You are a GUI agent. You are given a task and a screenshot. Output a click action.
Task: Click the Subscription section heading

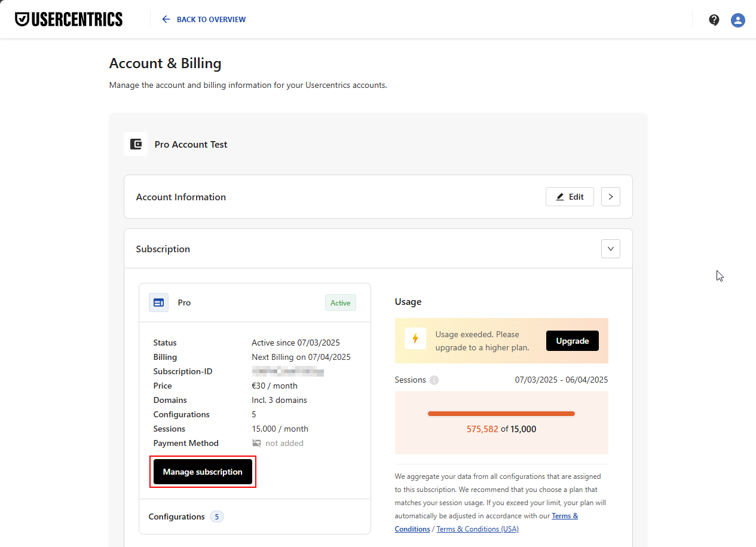coord(163,249)
